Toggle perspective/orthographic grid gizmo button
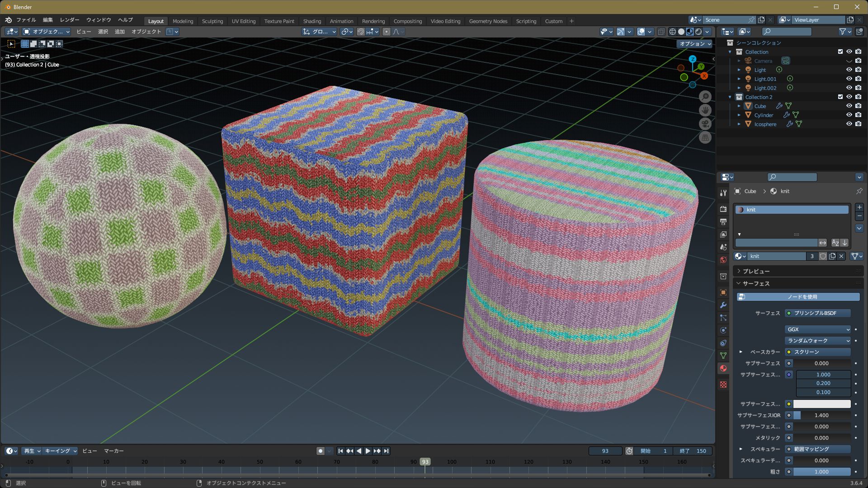The height and width of the screenshot is (488, 868). coord(705,138)
